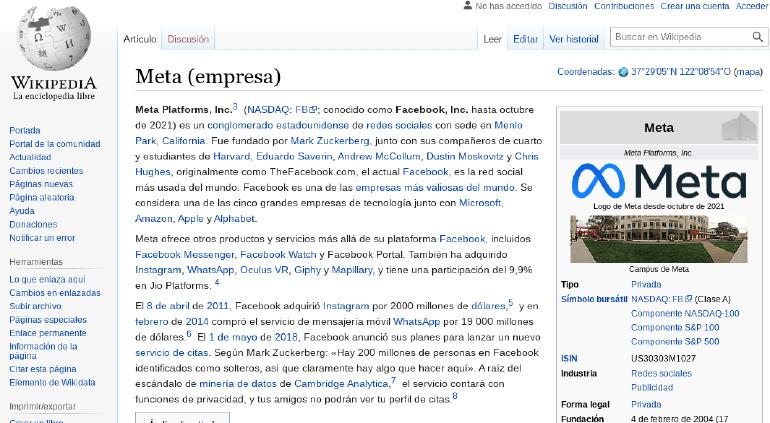Open Lo que enlaza aquí
The width and height of the screenshot is (770, 423).
click(47, 280)
